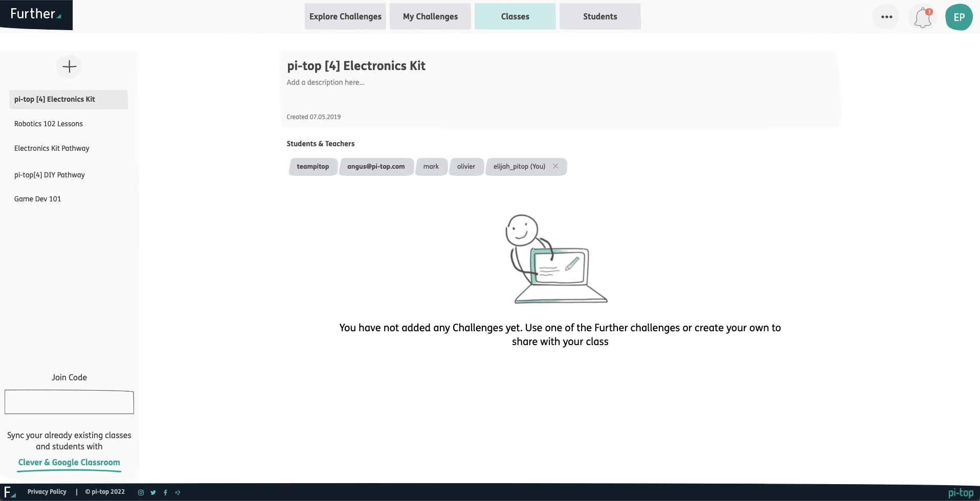Select the olivier member chip
This screenshot has width=980, height=501.
(x=466, y=167)
